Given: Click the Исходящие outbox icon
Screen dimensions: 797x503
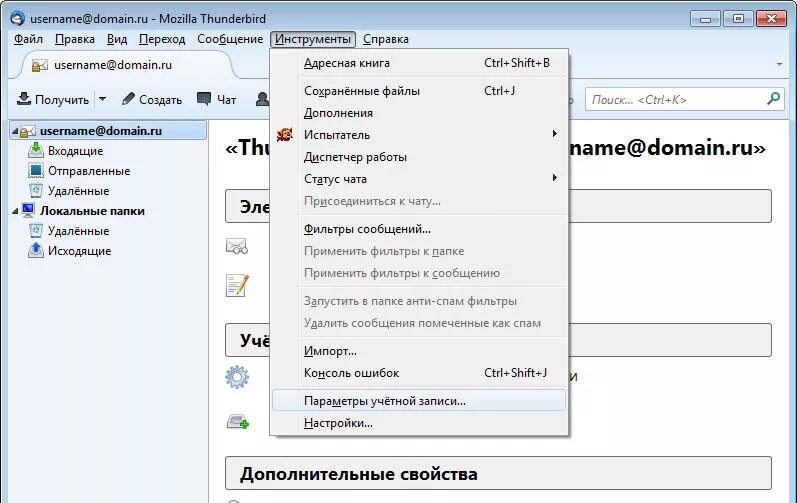Looking at the screenshot, I should pyautogui.click(x=36, y=250).
